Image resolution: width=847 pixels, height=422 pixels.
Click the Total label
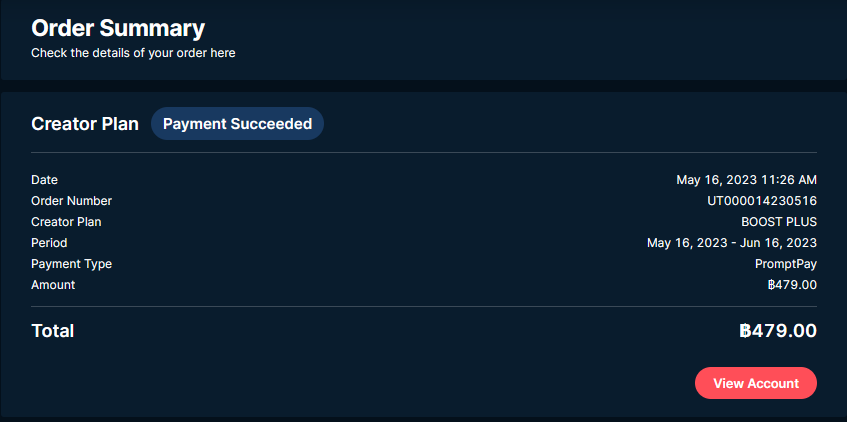pyautogui.click(x=52, y=331)
